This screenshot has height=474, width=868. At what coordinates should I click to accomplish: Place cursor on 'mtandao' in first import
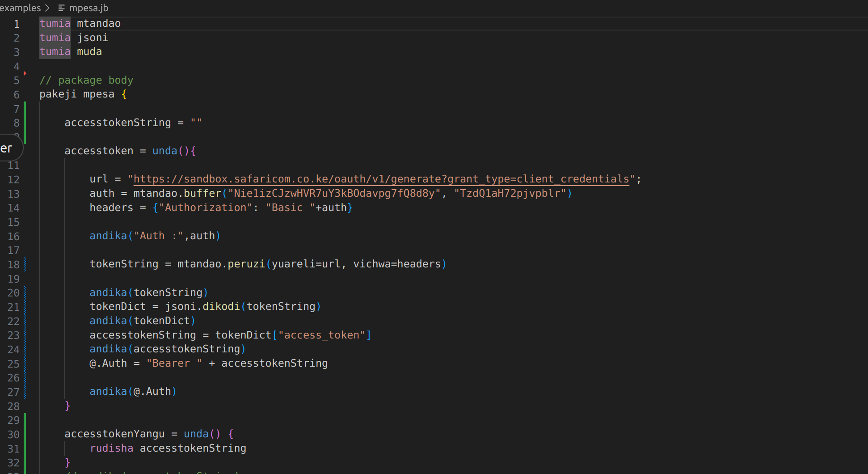[99, 23]
